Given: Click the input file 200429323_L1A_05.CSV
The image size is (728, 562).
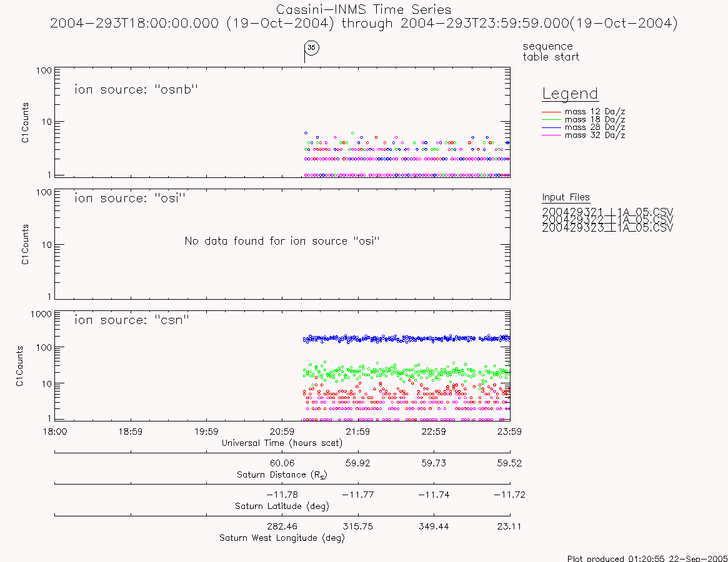Looking at the screenshot, I should click(x=607, y=228).
